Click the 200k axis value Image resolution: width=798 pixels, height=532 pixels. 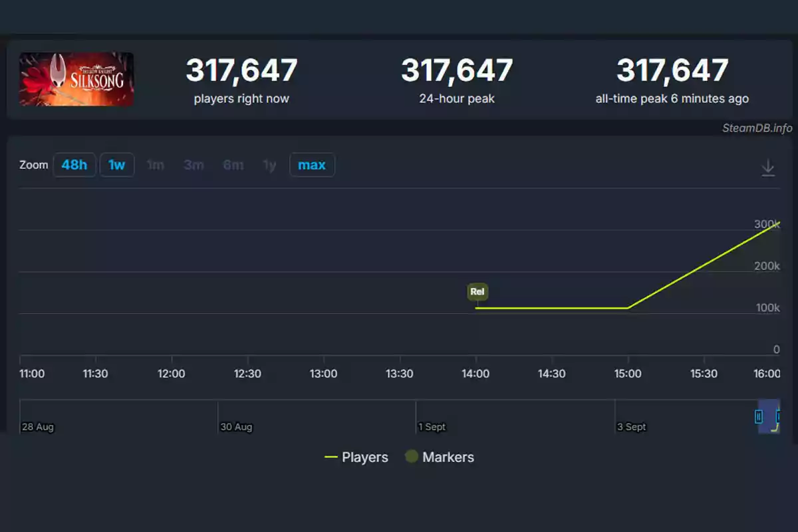pos(767,266)
